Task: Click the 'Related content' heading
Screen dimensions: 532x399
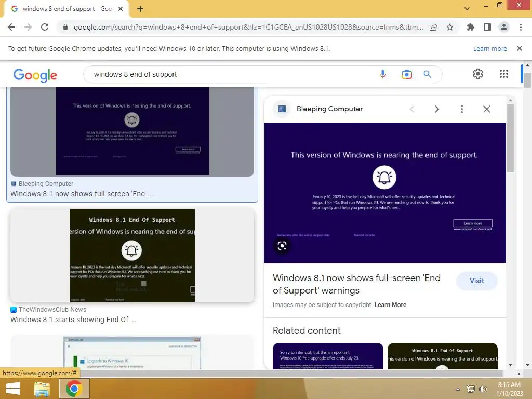Action: point(307,330)
